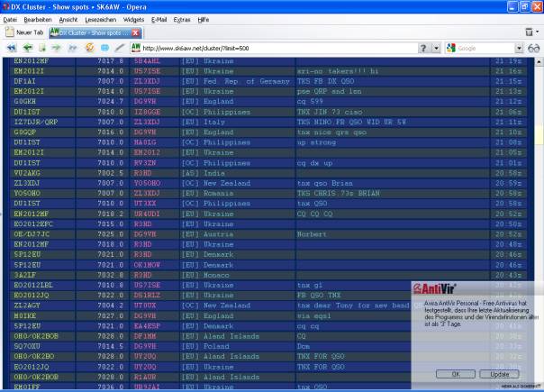This screenshot has height=392, width=544.
Task: Click the comment "TKS FB DX QSO"
Action: [x=325, y=81]
